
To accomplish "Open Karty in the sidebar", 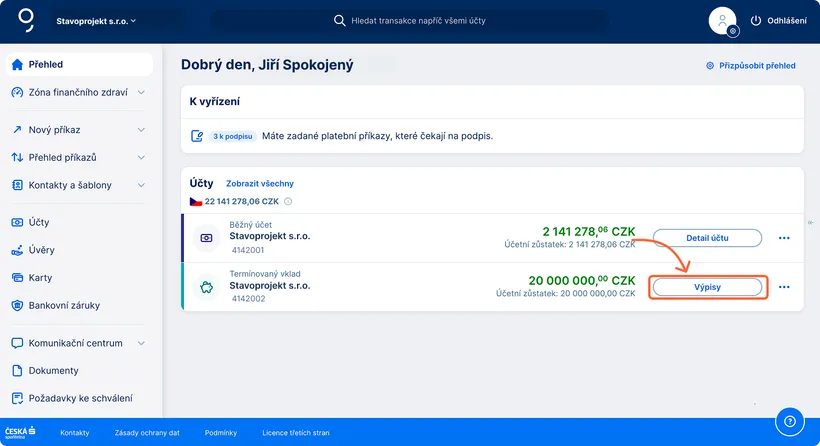I will tap(40, 278).
